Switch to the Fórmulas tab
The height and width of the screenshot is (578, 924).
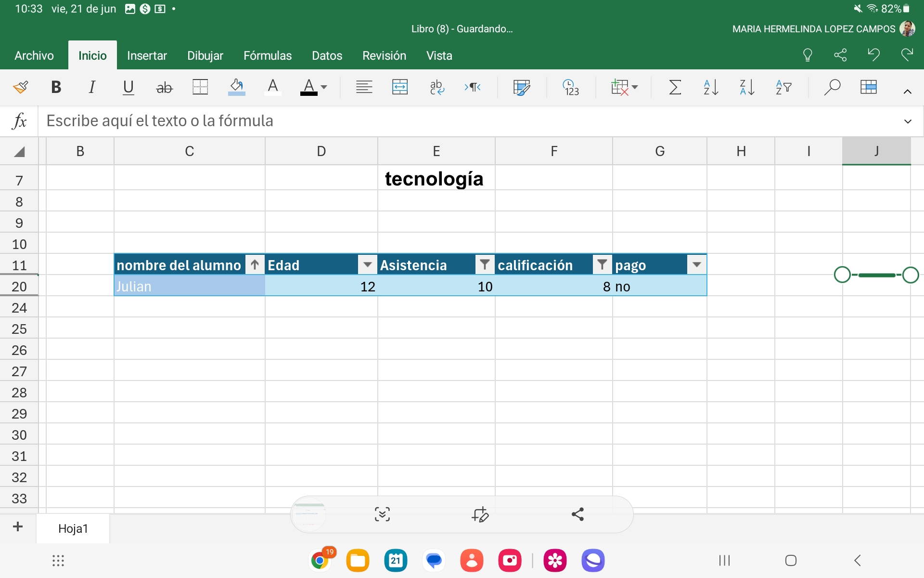point(267,55)
